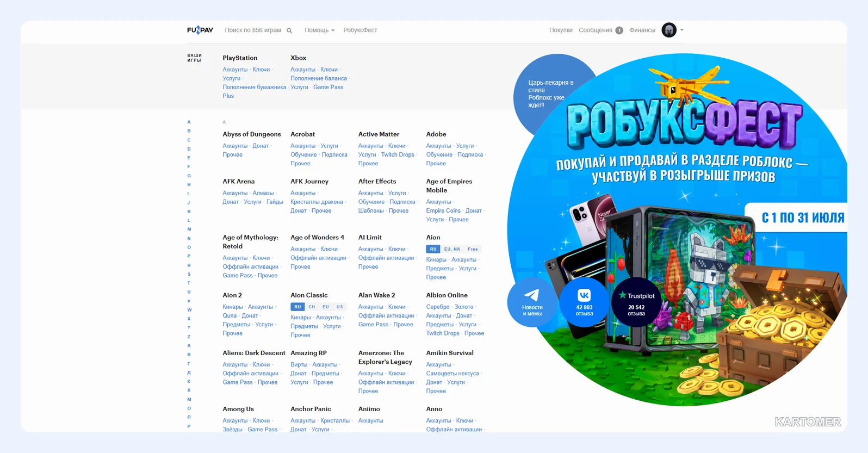Viewport: 868px width, 453px height.
Task: Click the messages unread counter badge
Action: [619, 30]
